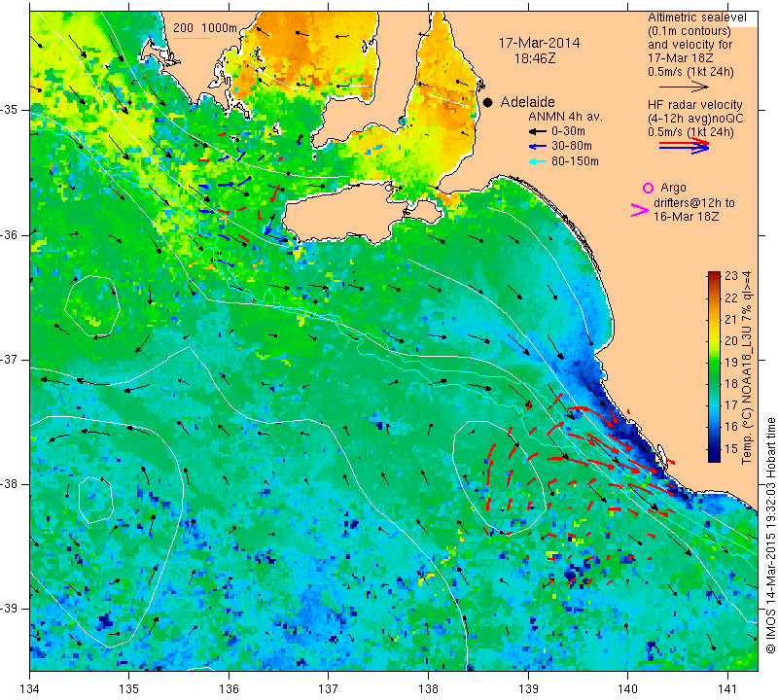Click '(0.1m contours)' legend line
778x700 pixels.
(689, 31)
